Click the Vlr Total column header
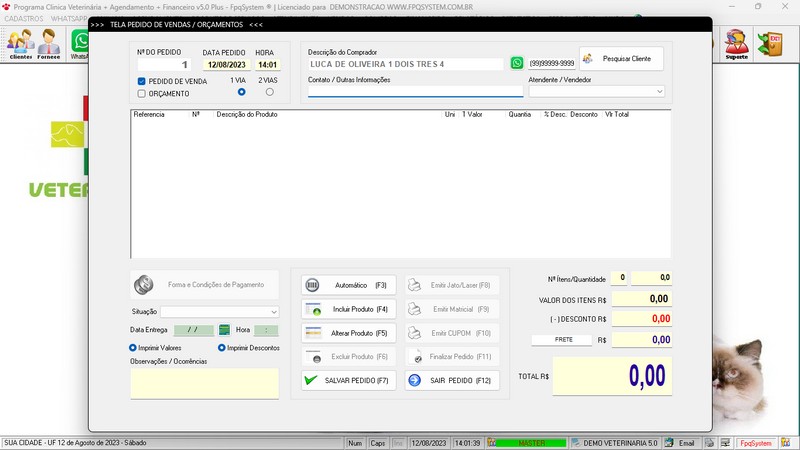The width and height of the screenshot is (800, 450). coord(617,114)
